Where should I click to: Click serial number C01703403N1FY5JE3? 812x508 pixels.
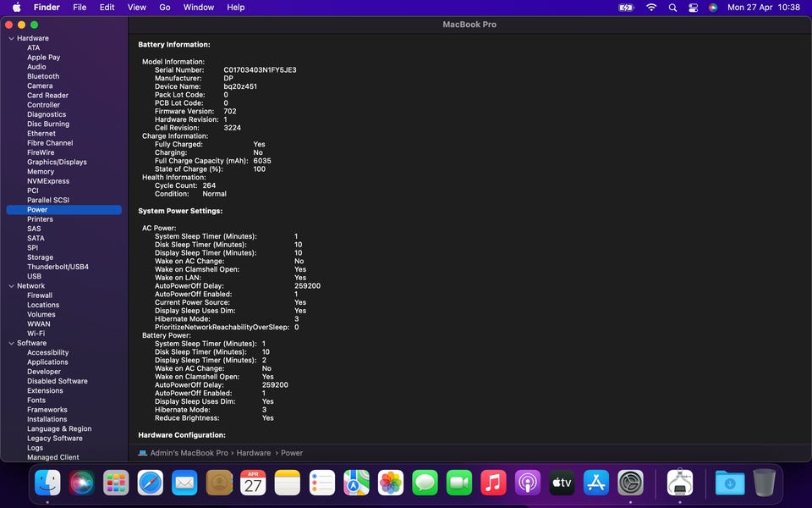pyautogui.click(x=260, y=70)
